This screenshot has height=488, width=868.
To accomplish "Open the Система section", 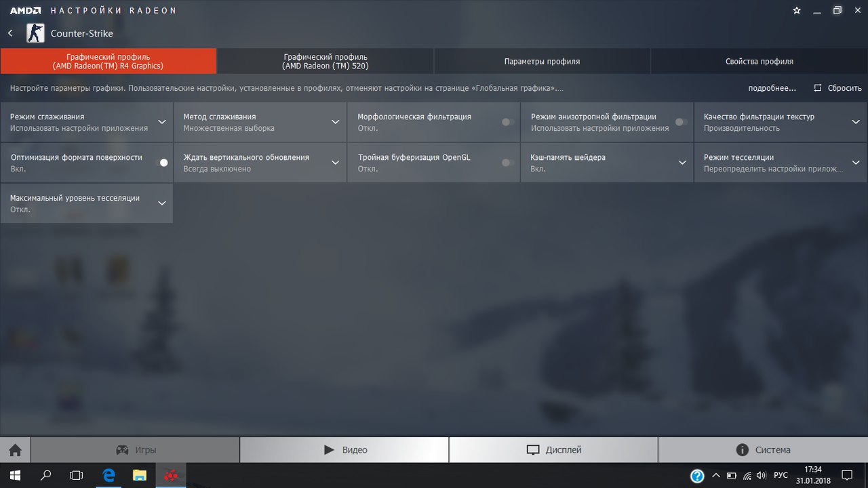I will click(x=763, y=450).
